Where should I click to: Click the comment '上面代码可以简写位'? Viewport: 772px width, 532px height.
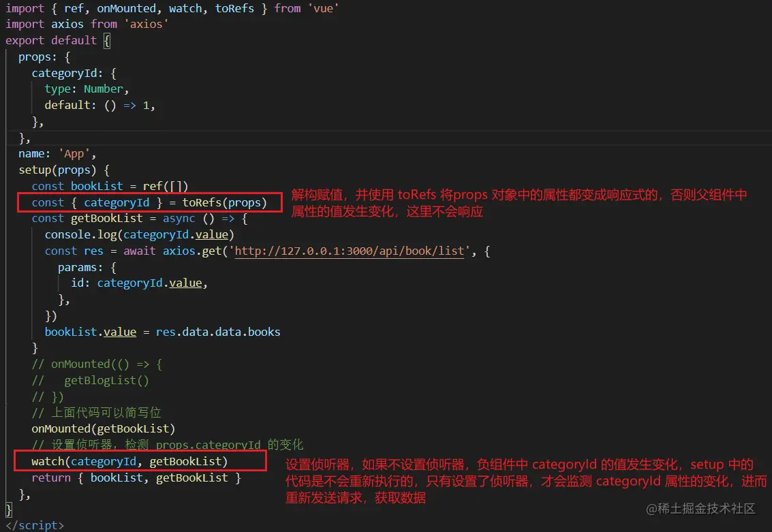pyautogui.click(x=97, y=412)
